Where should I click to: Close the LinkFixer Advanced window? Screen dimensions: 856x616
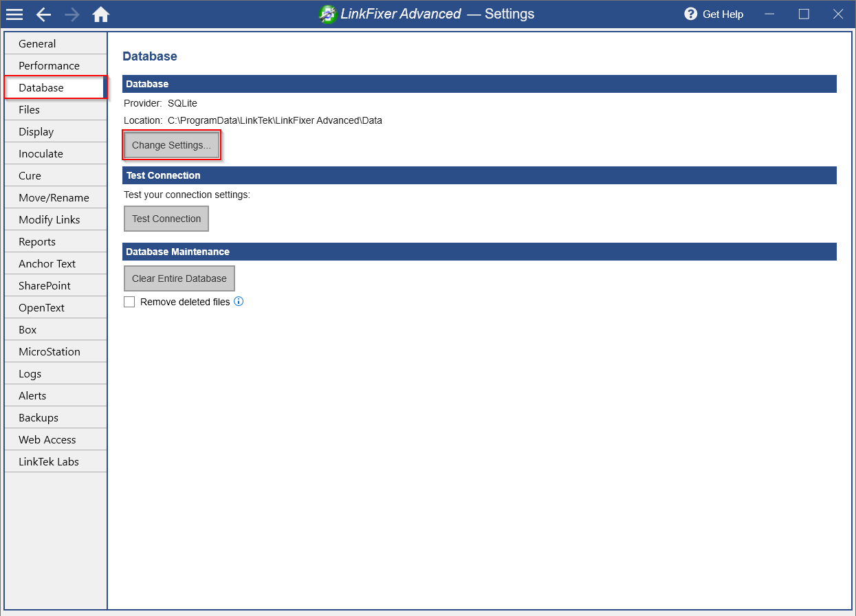tap(838, 14)
